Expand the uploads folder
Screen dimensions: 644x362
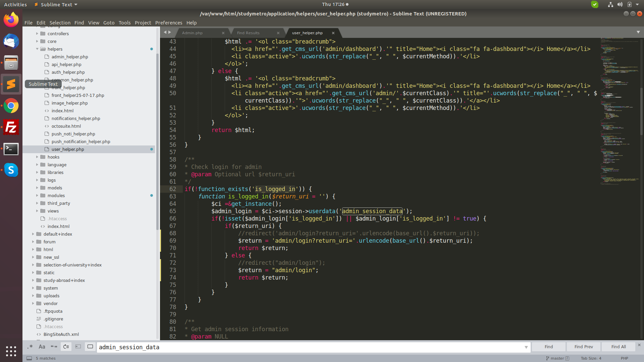click(33, 296)
